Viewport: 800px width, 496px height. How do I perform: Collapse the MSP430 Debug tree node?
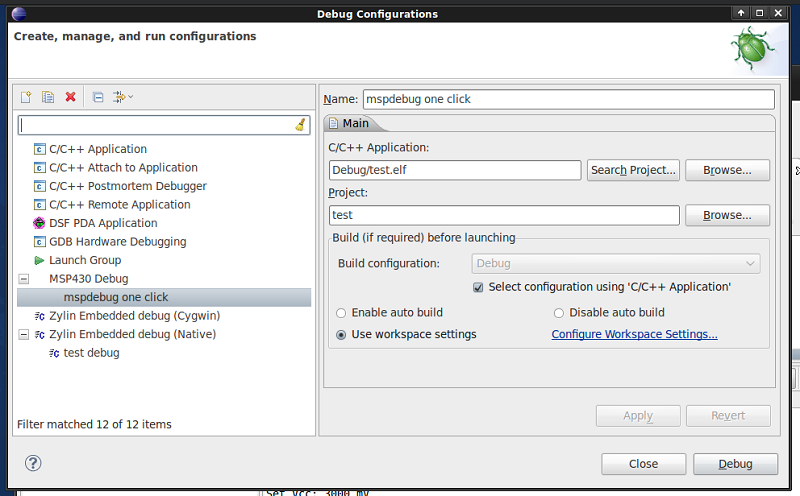[23, 279]
